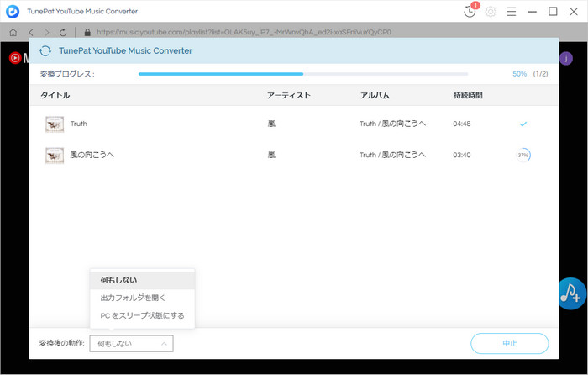Screen dimensions: 588x375
Task: Click duration 04:48
Action: 462,124
